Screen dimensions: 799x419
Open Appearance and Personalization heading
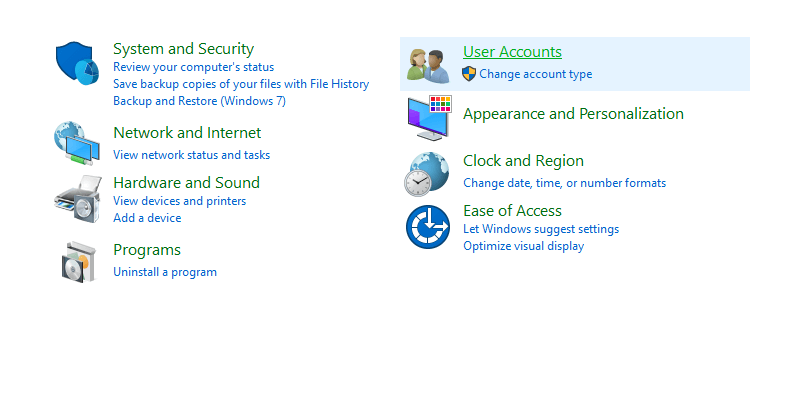(x=573, y=114)
